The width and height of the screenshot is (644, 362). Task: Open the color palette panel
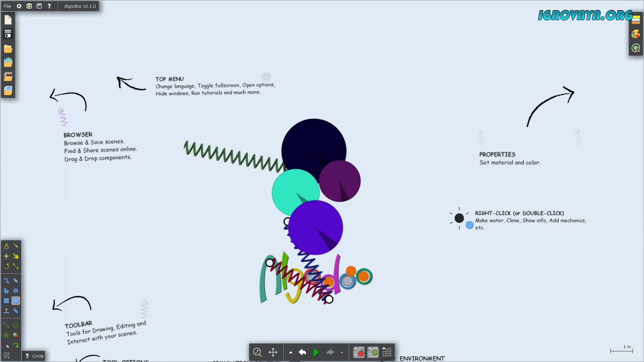[636, 34]
